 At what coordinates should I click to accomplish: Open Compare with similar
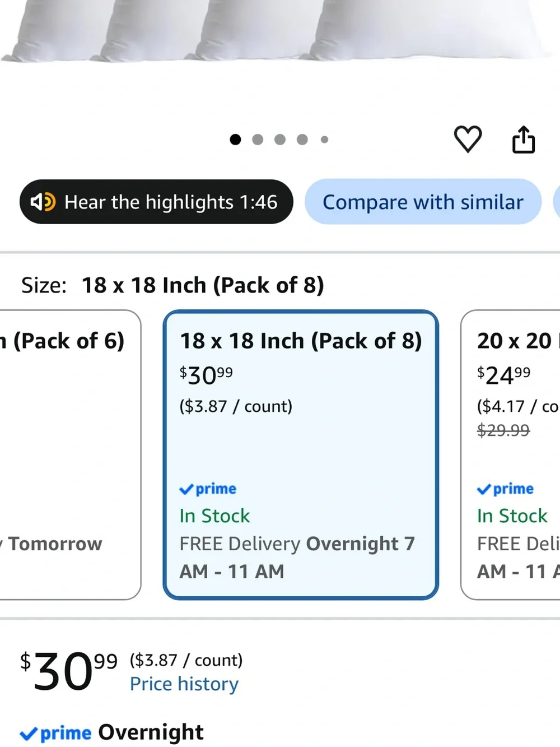[423, 202]
